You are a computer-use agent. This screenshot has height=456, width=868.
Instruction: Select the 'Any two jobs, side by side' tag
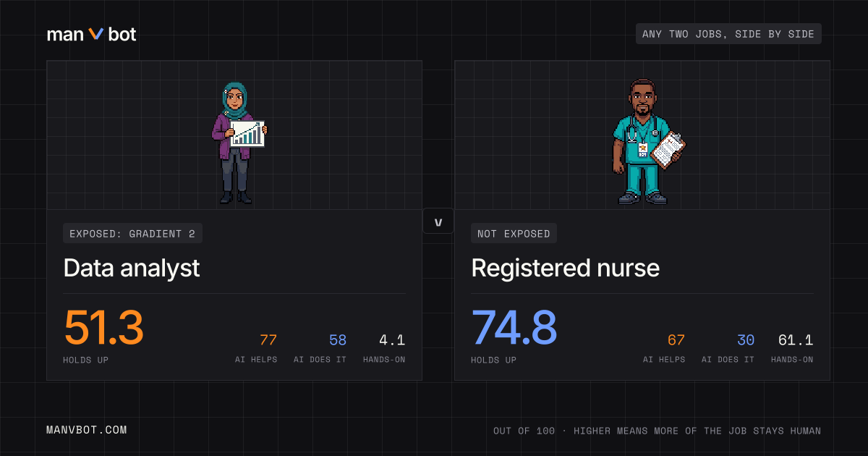[728, 34]
